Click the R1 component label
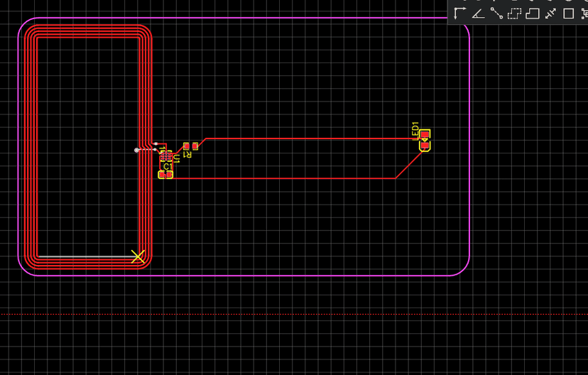Screen dimensions: 588x375 pyautogui.click(x=187, y=154)
